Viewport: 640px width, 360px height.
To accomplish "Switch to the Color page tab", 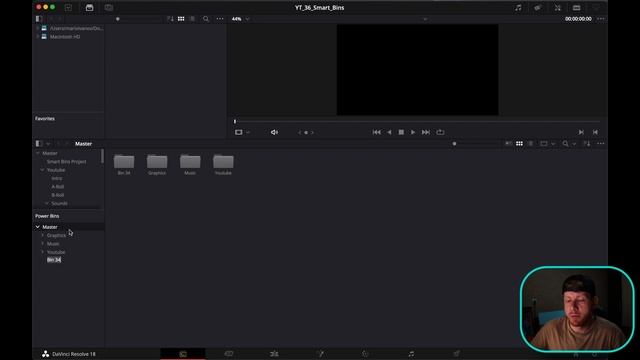I will tap(365, 354).
